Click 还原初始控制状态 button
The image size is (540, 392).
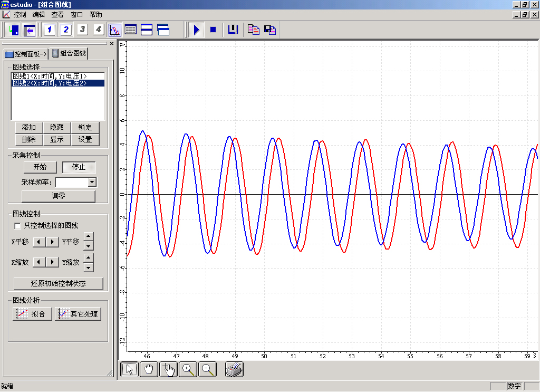point(58,283)
